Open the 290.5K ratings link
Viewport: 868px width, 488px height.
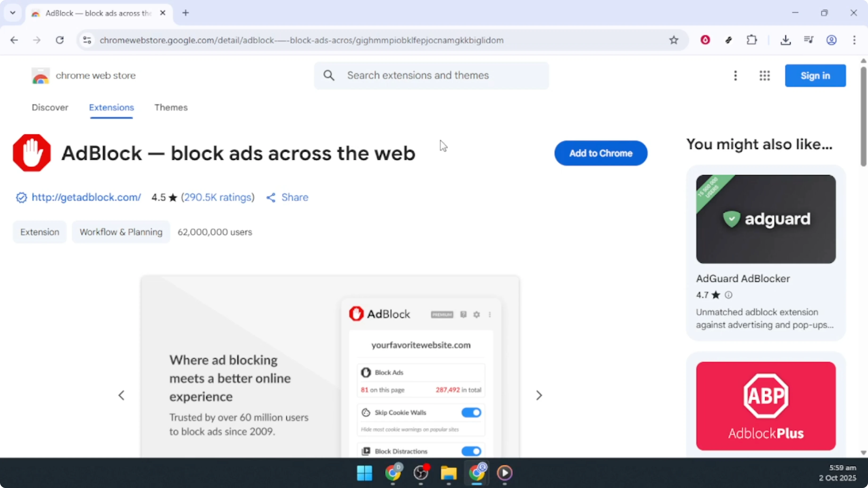[218, 197]
